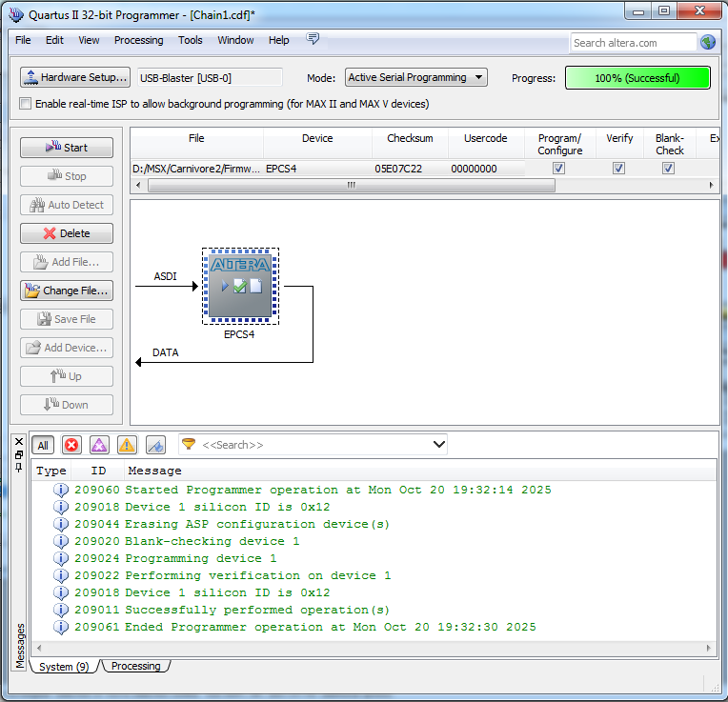The image size is (728, 702).
Task: Open the Processing menu
Action: (x=139, y=40)
